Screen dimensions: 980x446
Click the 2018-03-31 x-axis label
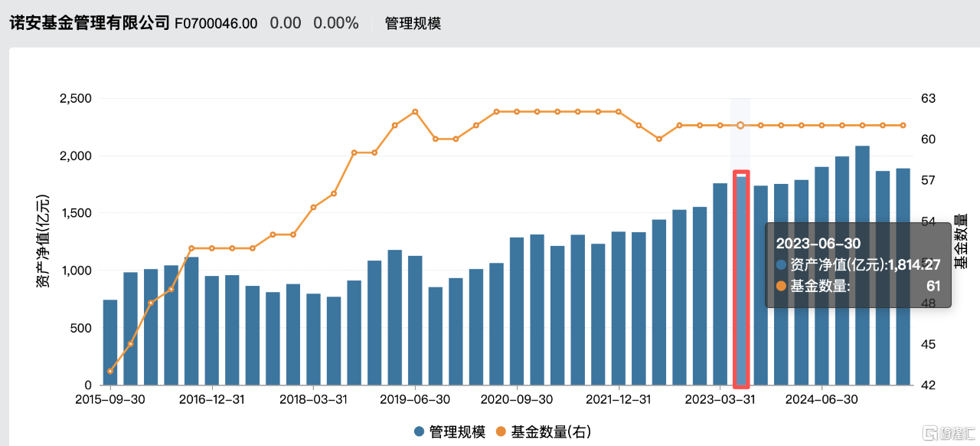click(314, 399)
